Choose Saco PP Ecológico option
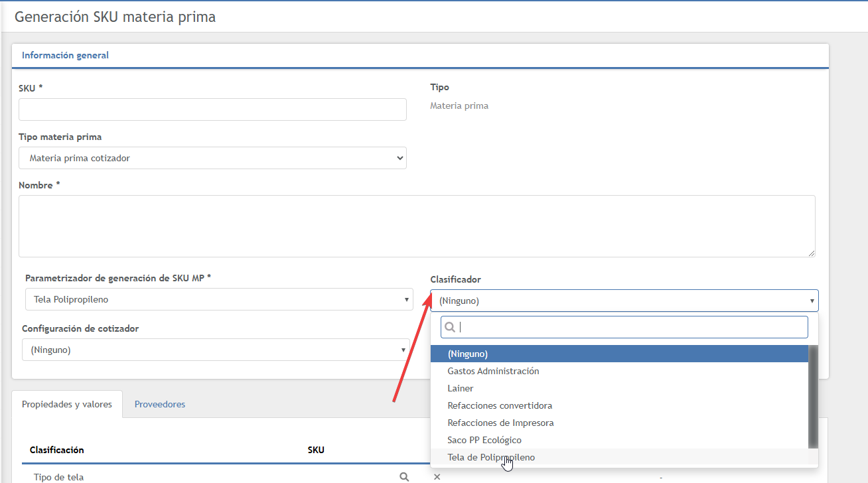This screenshot has width=868, height=483. tap(619, 441)
